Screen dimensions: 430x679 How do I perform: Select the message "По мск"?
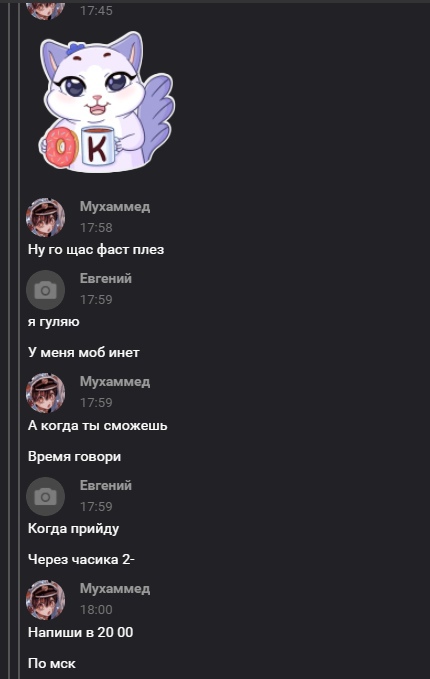[52, 663]
